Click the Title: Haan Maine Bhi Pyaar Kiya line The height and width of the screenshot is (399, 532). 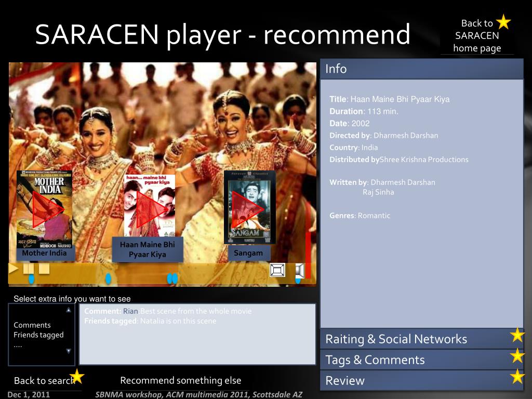(x=390, y=99)
